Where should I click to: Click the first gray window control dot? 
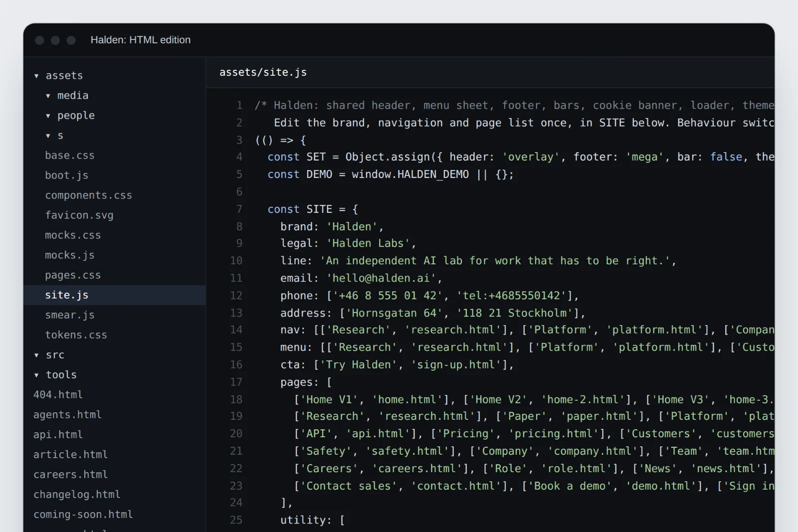coord(40,40)
